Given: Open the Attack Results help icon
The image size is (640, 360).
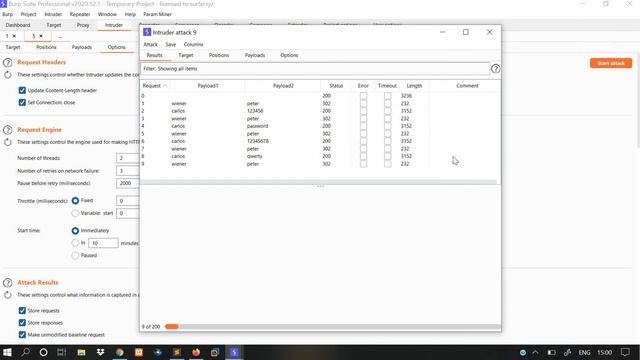Looking at the screenshot, I should tap(7, 282).
